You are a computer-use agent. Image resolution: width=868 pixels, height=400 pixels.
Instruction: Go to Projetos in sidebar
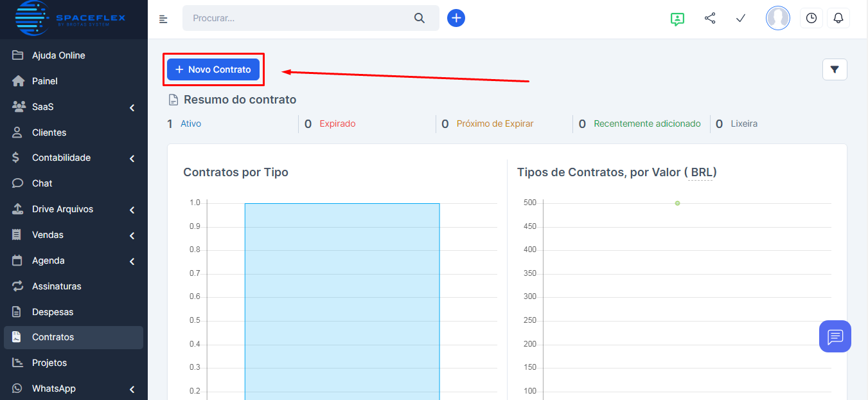49,363
